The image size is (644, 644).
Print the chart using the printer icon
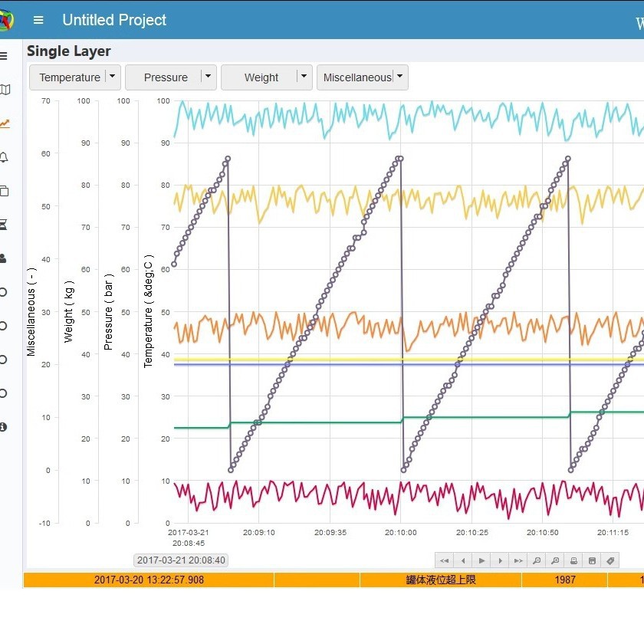point(573,560)
